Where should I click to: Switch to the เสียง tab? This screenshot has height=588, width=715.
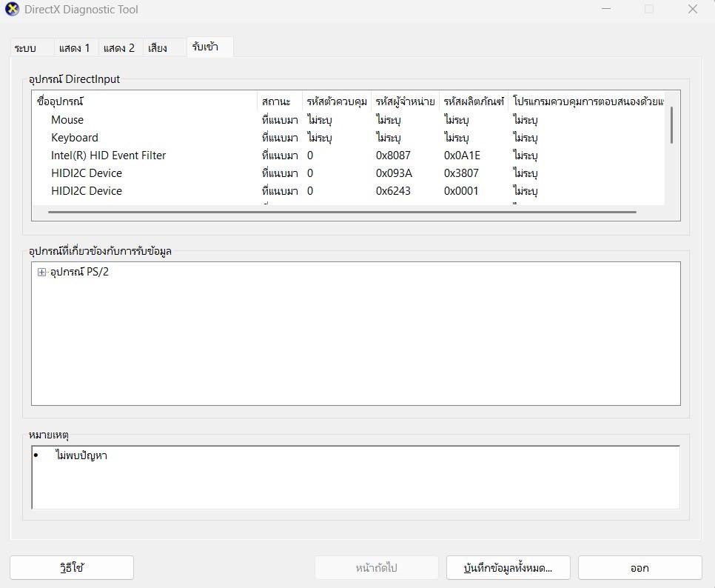[158, 48]
